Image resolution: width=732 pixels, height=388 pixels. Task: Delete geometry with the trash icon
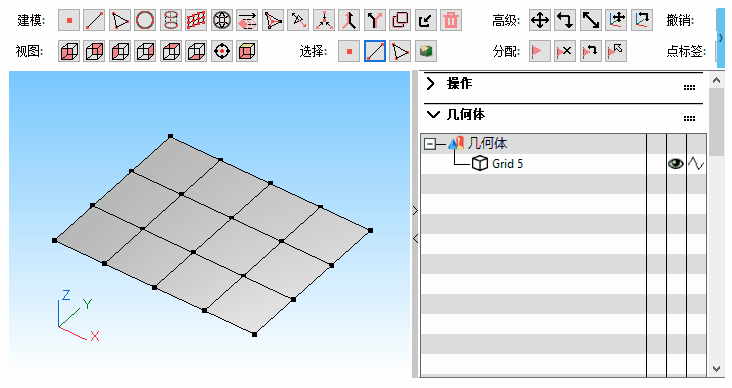pos(451,21)
